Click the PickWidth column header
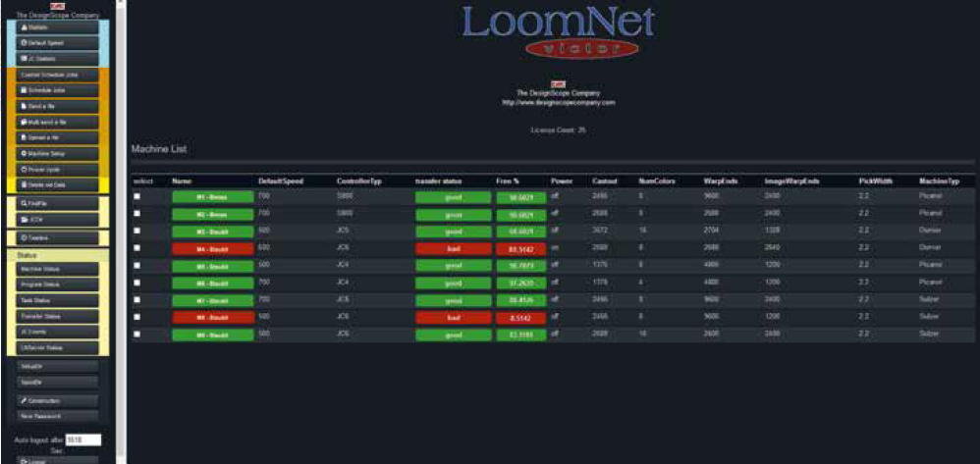Screen dimensions: 980x464 tap(875, 181)
